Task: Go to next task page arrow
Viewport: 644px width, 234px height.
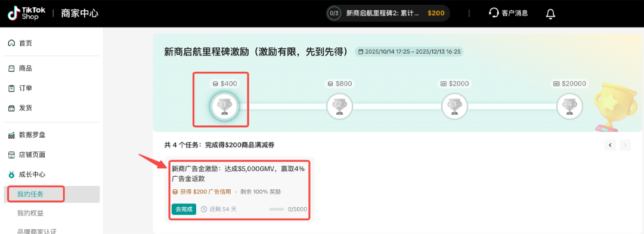Action: pyautogui.click(x=626, y=145)
